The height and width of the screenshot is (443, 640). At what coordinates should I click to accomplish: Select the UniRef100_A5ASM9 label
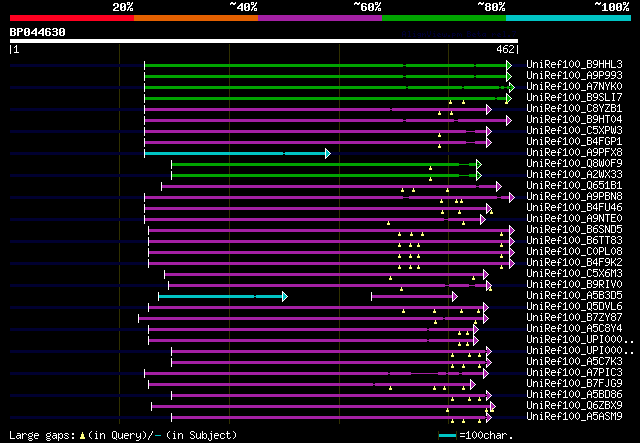pyautogui.click(x=574, y=417)
